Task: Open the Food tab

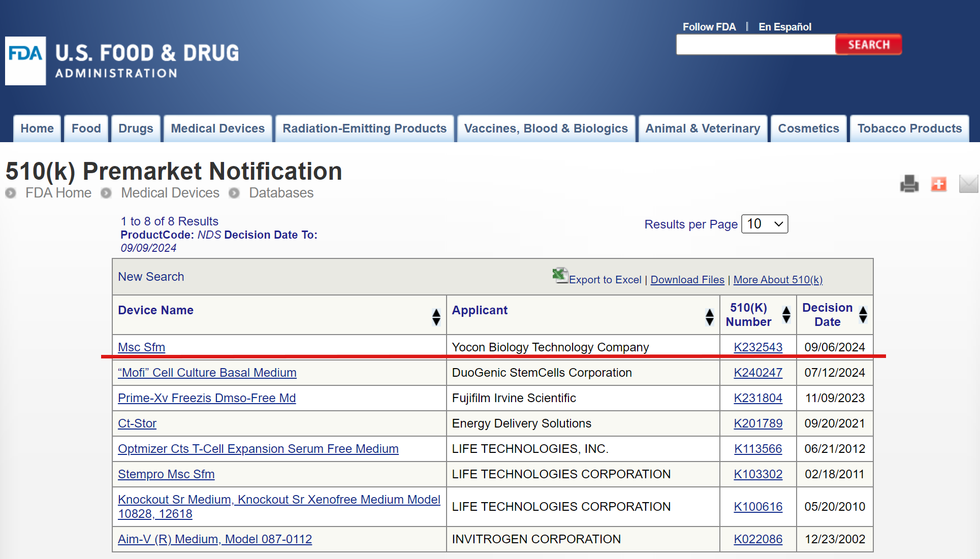Action: [86, 128]
